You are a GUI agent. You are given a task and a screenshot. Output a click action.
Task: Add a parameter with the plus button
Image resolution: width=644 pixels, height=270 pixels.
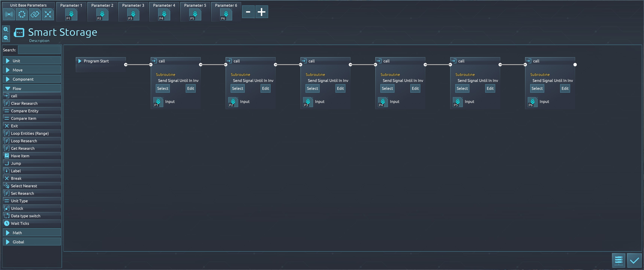coord(262,12)
